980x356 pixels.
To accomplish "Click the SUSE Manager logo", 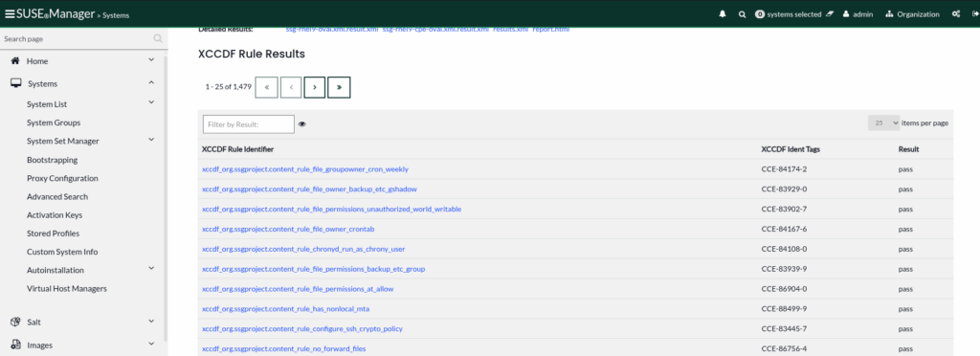I will coord(55,13).
